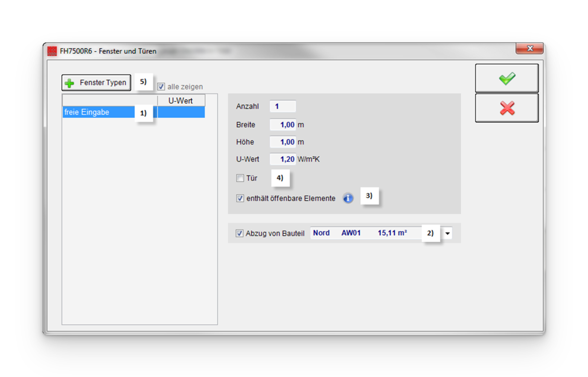The height and width of the screenshot is (377, 588).
Task: Click the Anzahl input field
Action: [283, 106]
